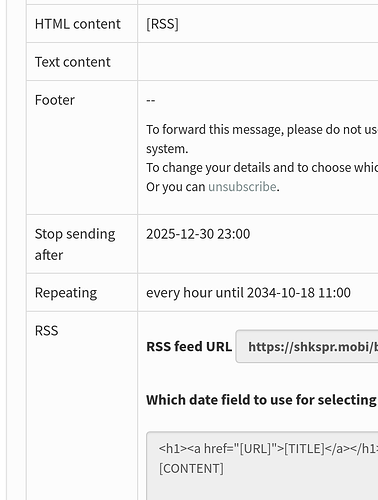
Task: Click the empty Text content value cell
Action: tap(258, 62)
